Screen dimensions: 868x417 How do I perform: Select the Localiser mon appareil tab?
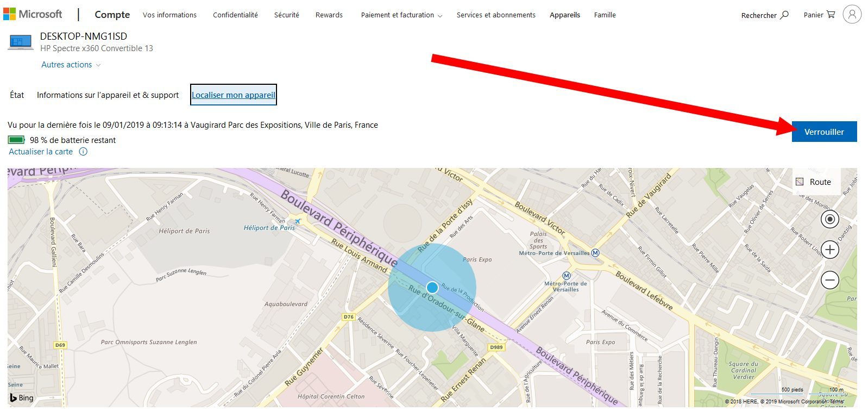click(234, 95)
